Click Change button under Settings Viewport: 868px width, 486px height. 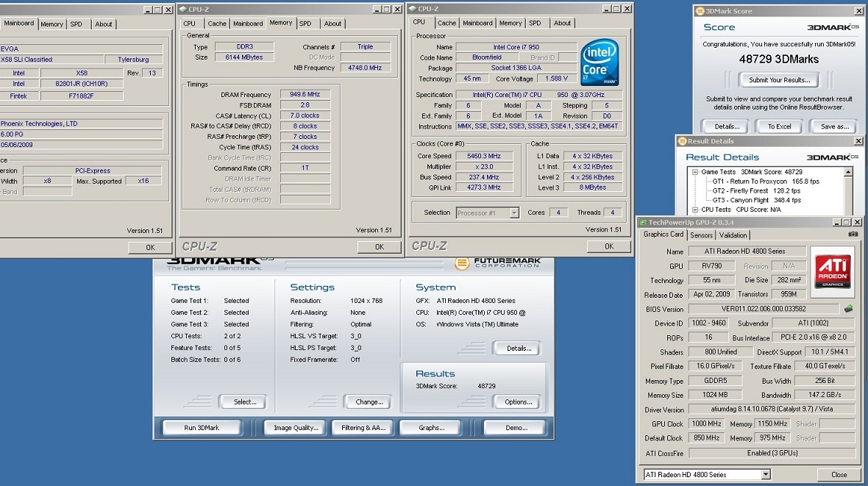[x=369, y=402]
